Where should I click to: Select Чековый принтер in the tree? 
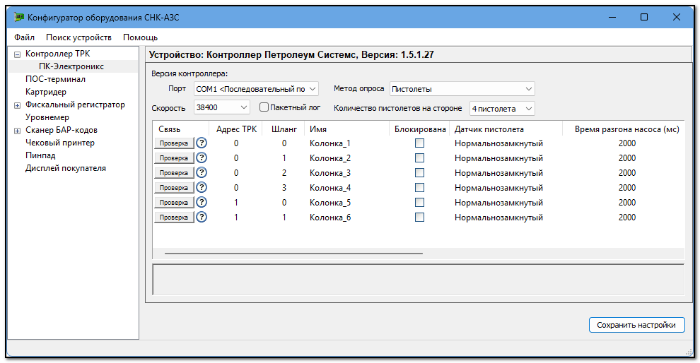60,143
